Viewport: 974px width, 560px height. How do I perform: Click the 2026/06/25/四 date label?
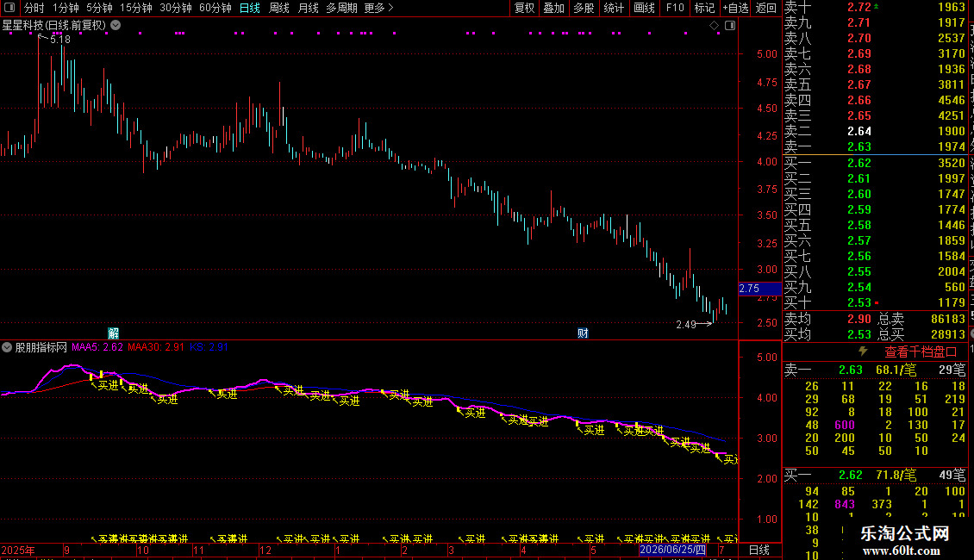tap(672, 550)
